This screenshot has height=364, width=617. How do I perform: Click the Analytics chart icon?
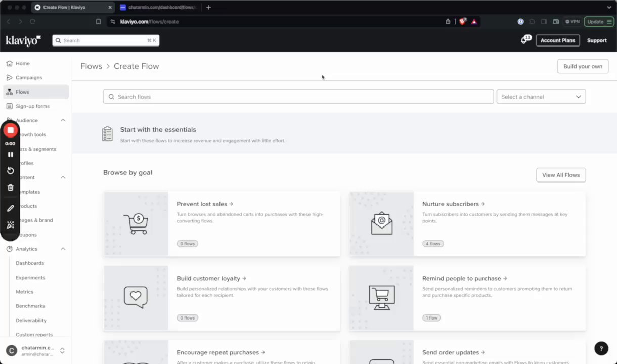pos(10,249)
